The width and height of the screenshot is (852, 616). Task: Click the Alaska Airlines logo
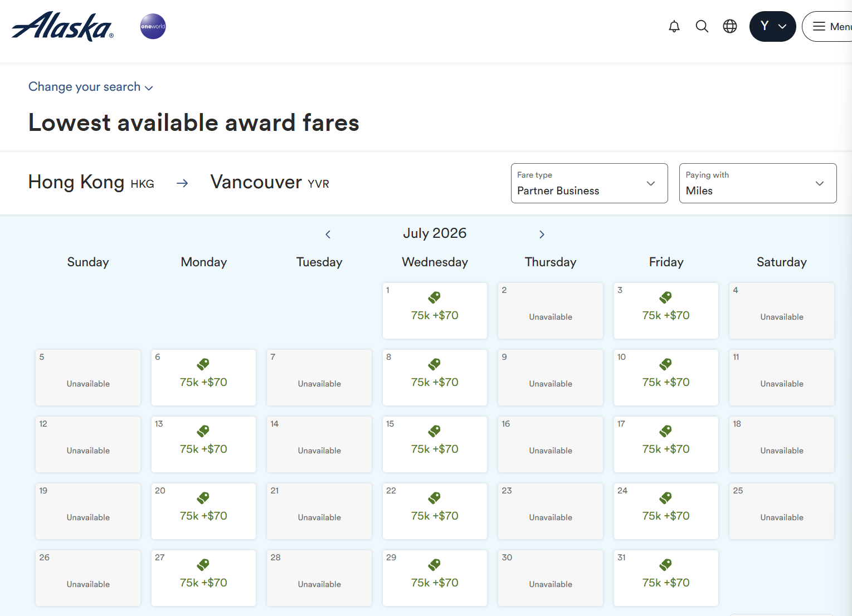point(62,26)
